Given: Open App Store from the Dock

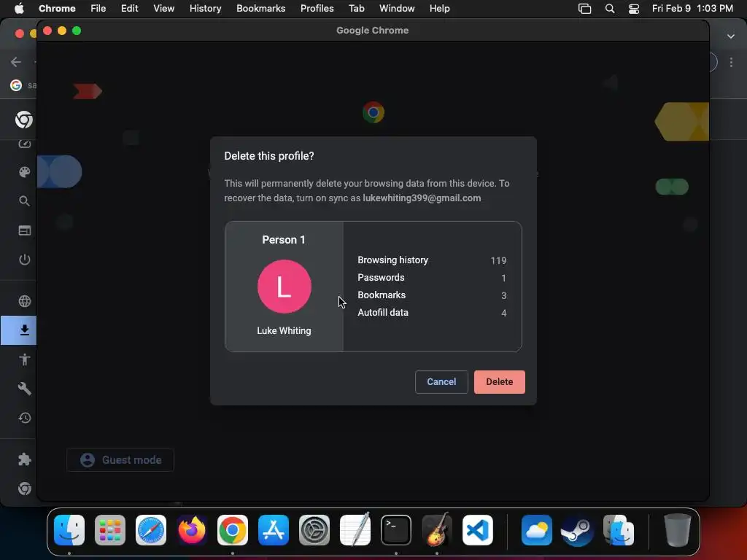Looking at the screenshot, I should pos(274,530).
